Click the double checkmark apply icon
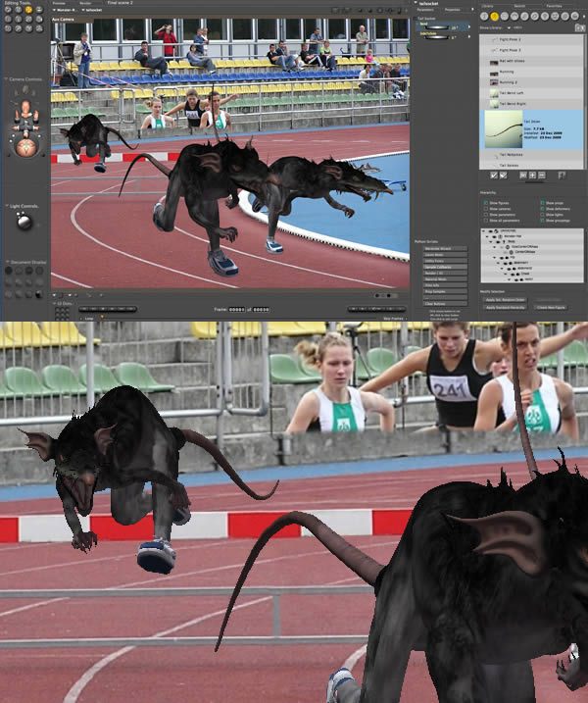Image resolution: width=588 pixels, height=703 pixels. pyautogui.click(x=504, y=176)
